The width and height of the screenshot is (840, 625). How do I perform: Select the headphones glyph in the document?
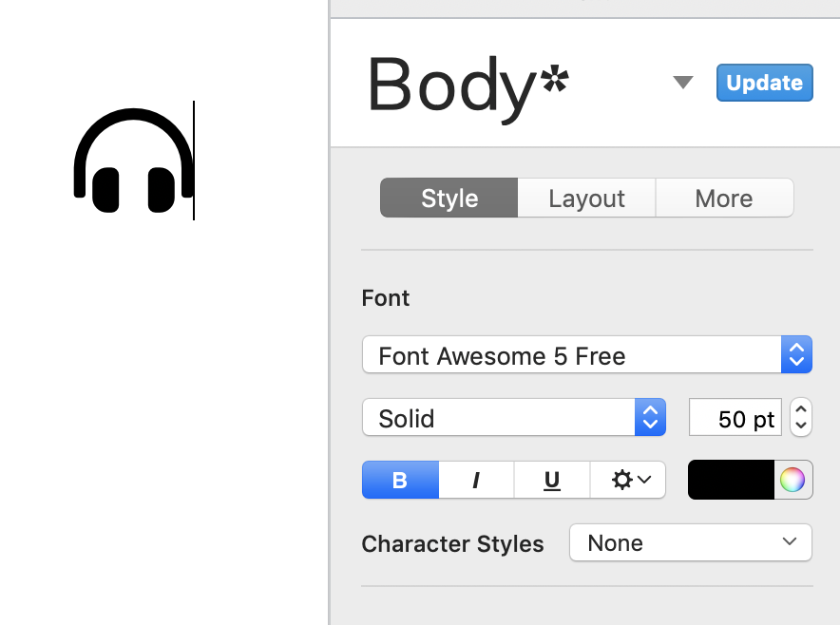(133, 161)
